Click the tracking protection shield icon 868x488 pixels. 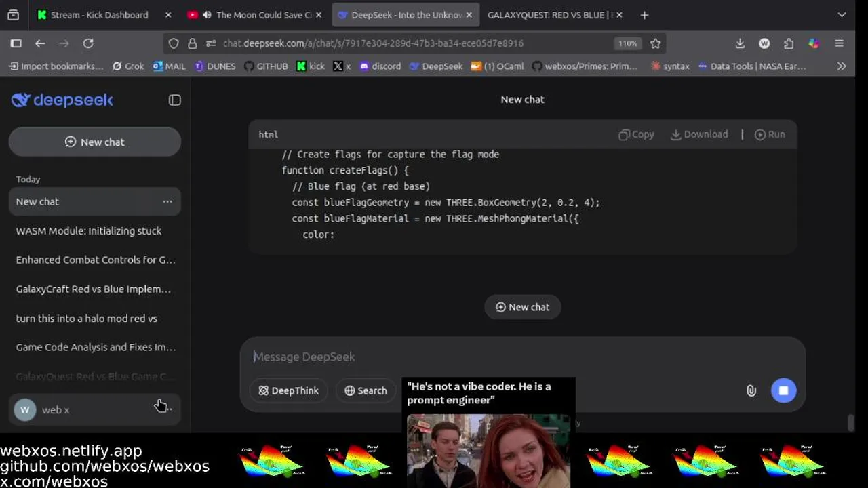pos(174,43)
